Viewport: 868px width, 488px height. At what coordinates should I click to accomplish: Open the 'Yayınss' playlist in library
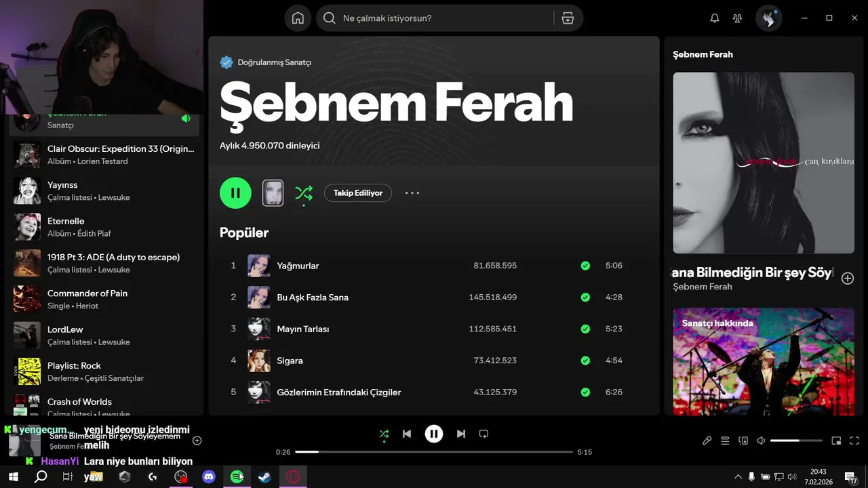pyautogui.click(x=104, y=190)
